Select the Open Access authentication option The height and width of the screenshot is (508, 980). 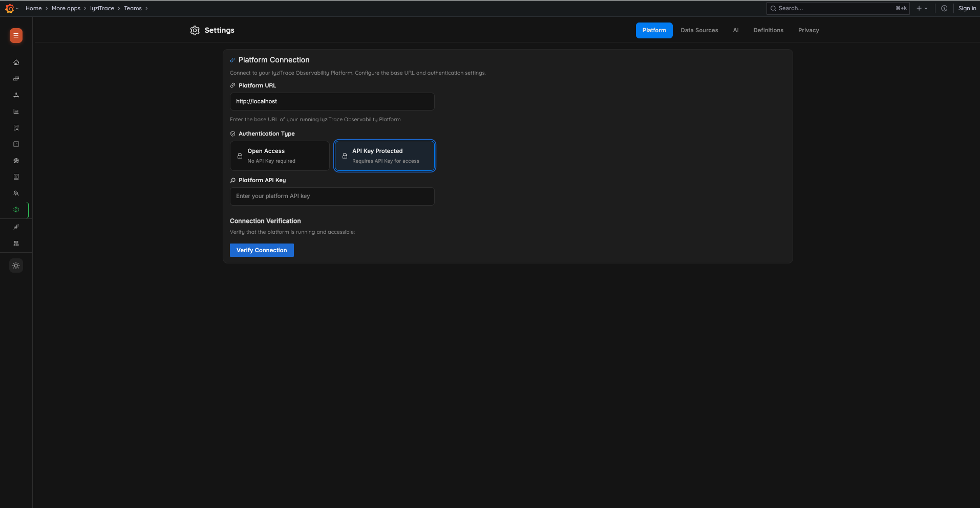pos(279,156)
